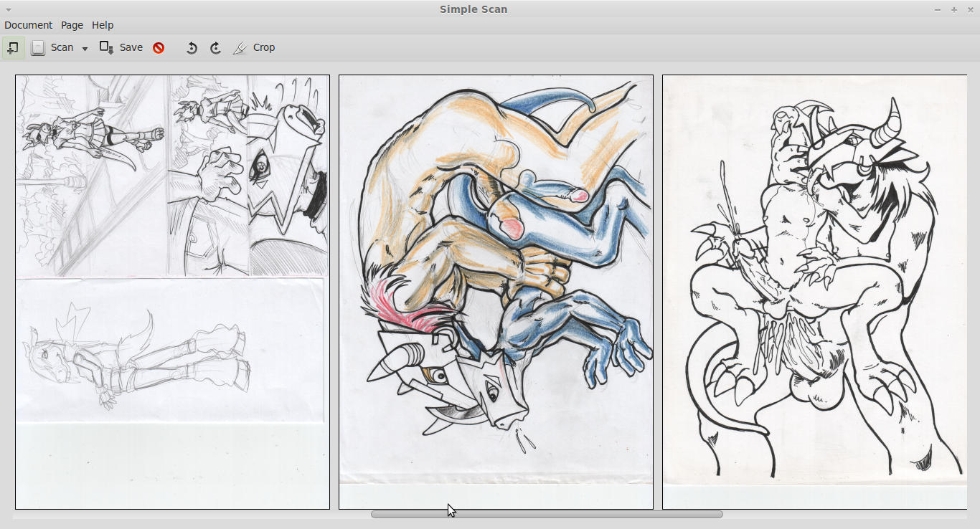Select the third scanned page on the right

(x=814, y=292)
